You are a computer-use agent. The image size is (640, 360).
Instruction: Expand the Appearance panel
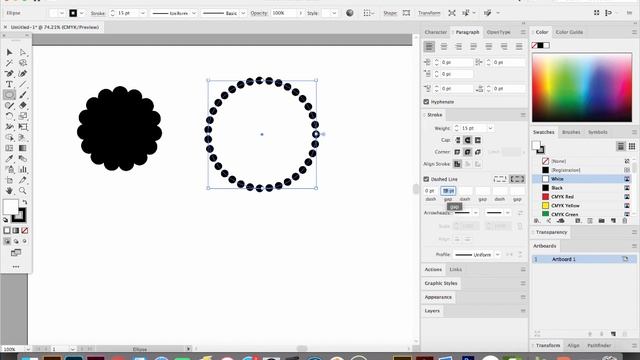tap(438, 297)
